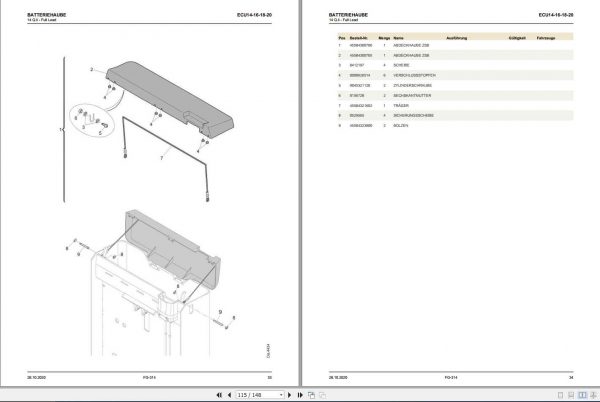Screen dimensions: 600x402
Task: Click the Menge column header
Action: (384, 38)
